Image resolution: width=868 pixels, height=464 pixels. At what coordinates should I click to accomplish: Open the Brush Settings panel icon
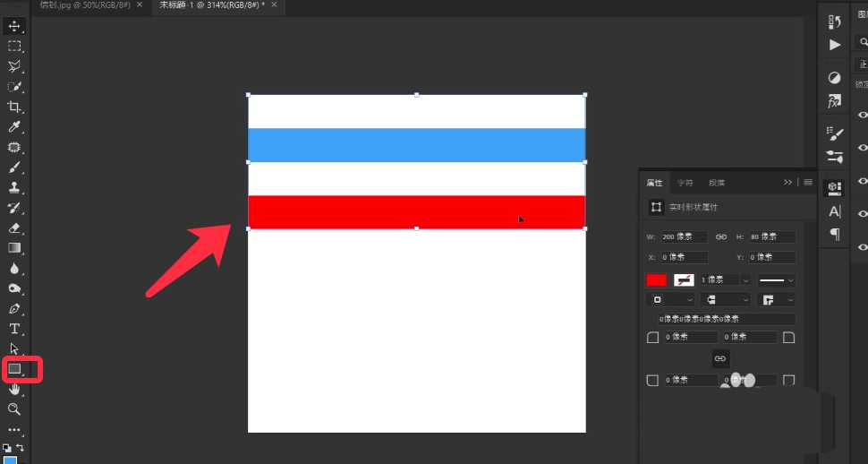[834, 133]
